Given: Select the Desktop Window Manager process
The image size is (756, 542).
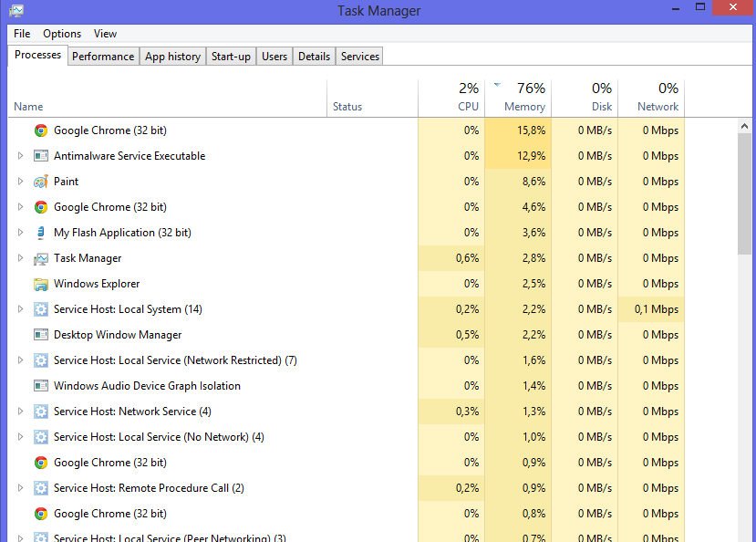Looking at the screenshot, I should pyautogui.click(x=347, y=335).
